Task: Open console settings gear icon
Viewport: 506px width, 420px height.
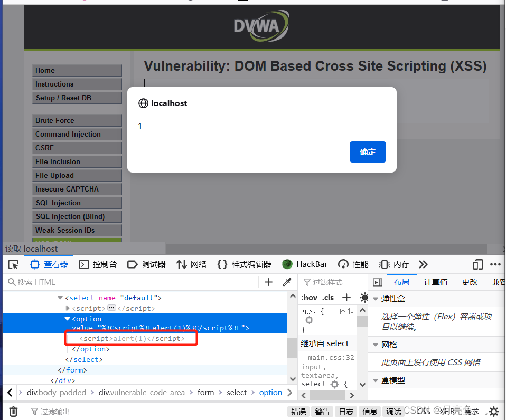Action: click(494, 412)
